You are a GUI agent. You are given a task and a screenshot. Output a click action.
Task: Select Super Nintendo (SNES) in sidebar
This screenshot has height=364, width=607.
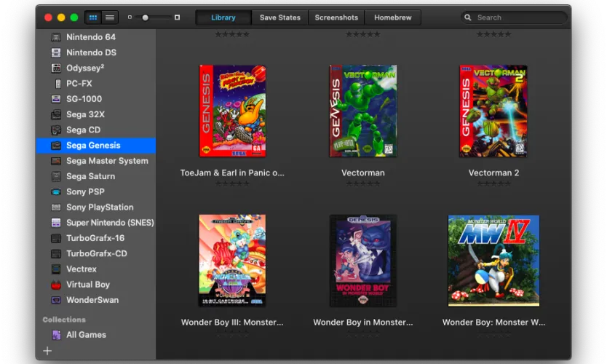click(x=109, y=223)
